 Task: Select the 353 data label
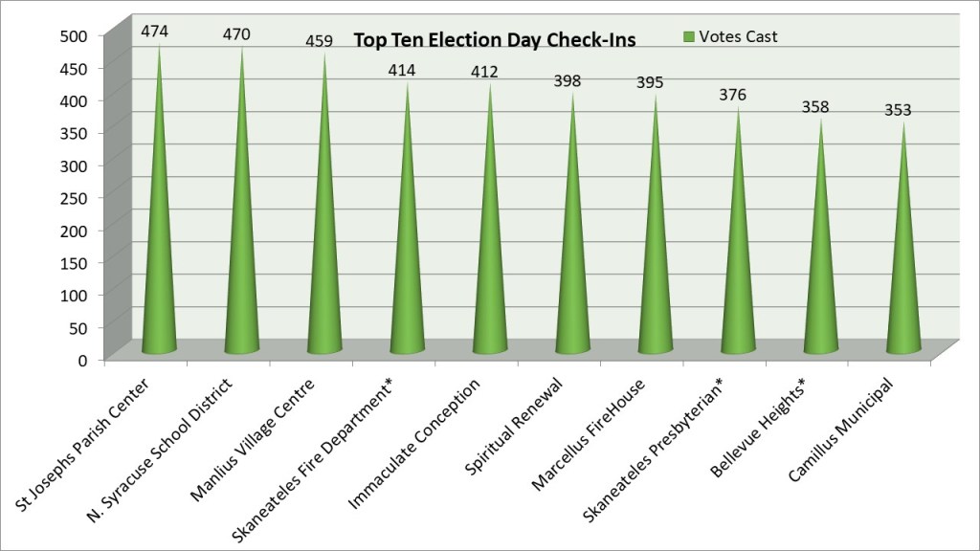point(898,110)
